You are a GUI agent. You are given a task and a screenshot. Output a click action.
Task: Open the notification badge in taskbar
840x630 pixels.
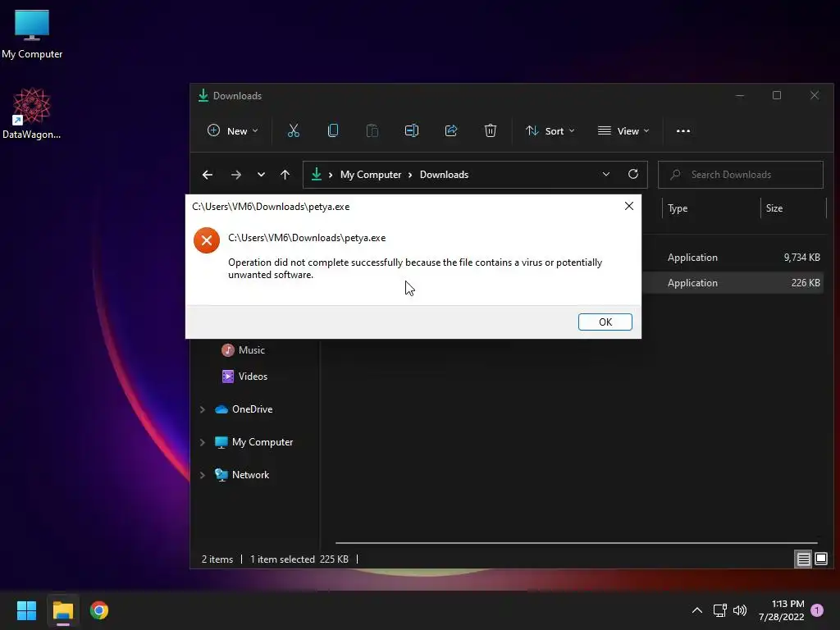click(817, 610)
